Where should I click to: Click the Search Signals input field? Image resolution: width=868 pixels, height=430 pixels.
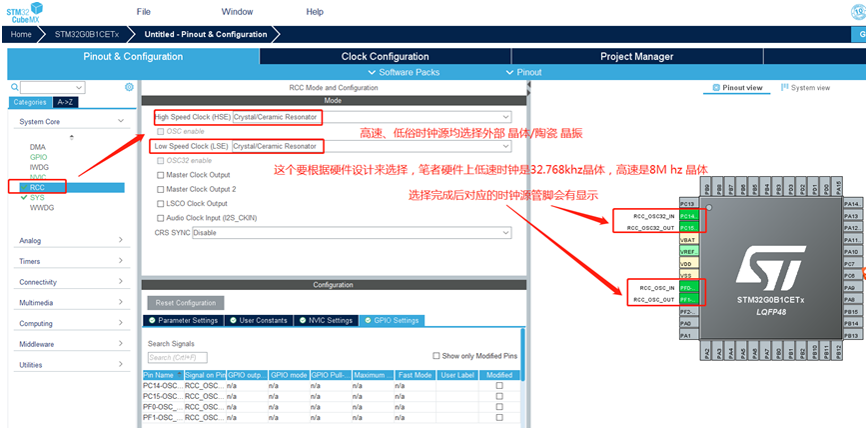click(178, 357)
